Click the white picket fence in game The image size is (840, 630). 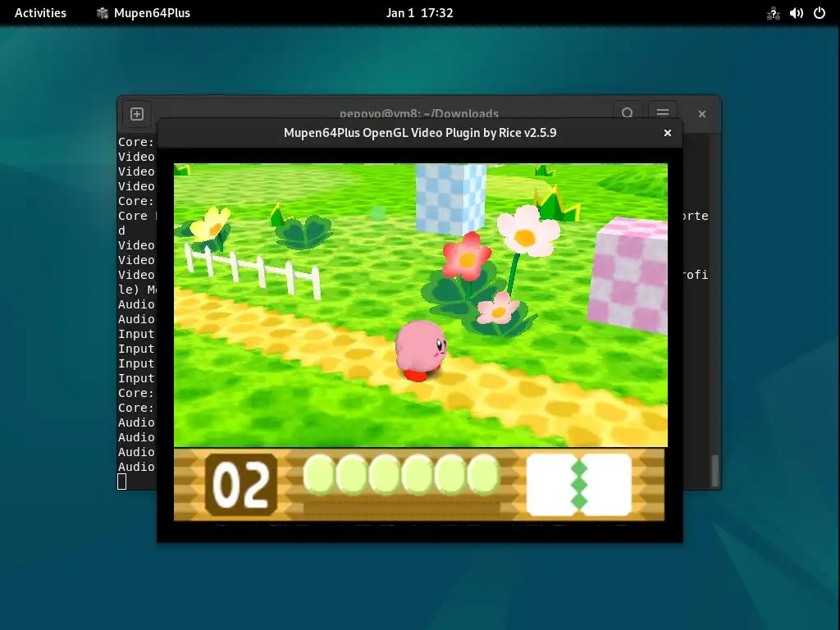coord(253,271)
